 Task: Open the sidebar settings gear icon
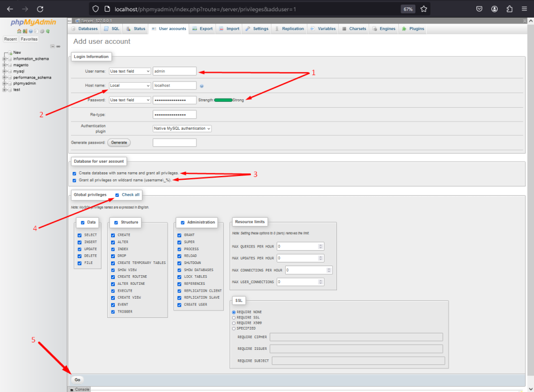[x=42, y=31]
